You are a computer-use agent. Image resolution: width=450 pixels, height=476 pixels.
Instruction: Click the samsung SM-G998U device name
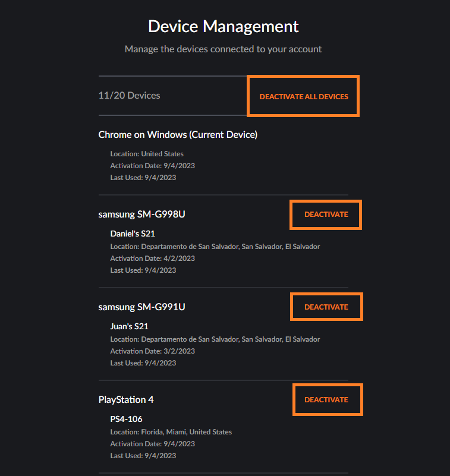click(142, 215)
